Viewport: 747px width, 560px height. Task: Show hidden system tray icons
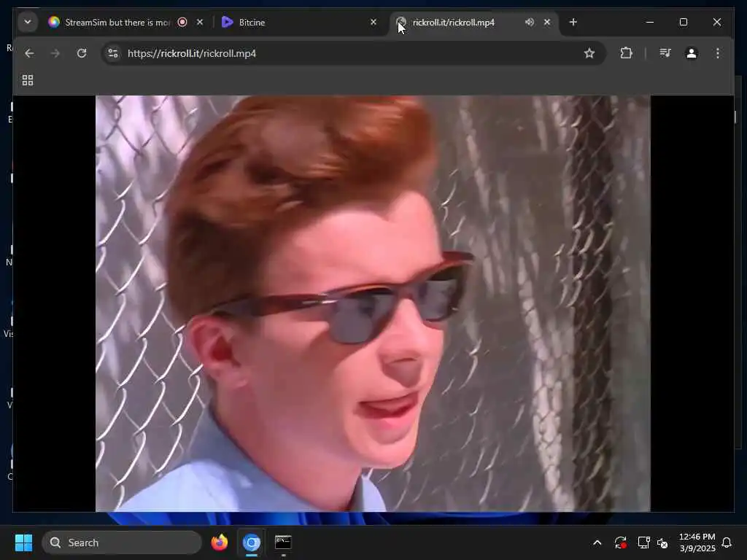click(597, 542)
